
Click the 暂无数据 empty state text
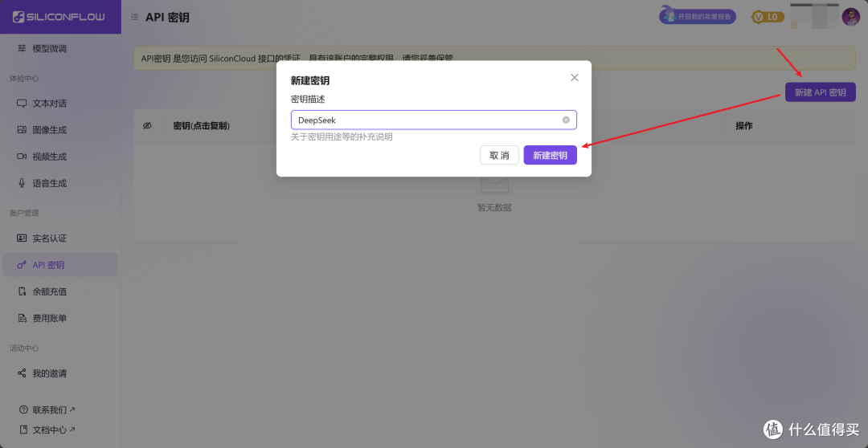pos(494,207)
